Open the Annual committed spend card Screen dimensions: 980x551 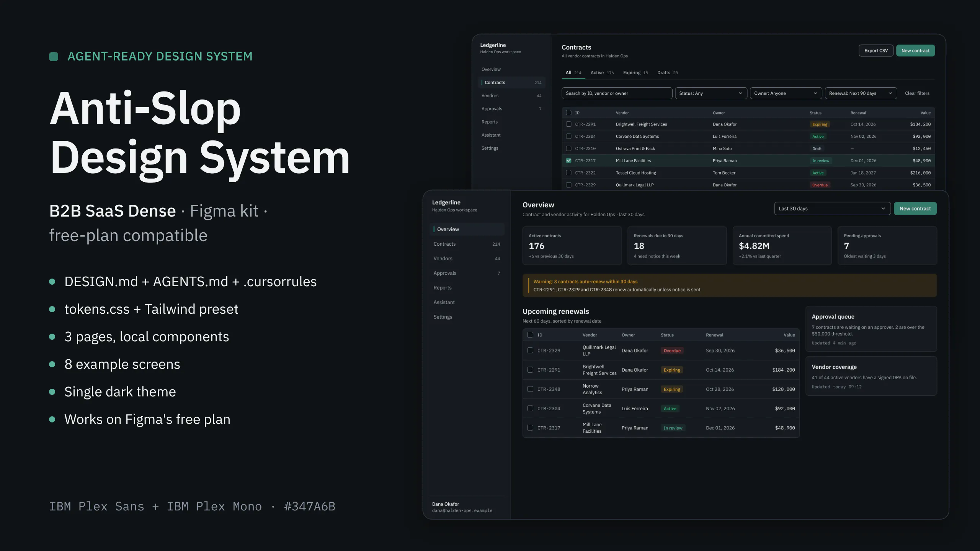pos(782,246)
